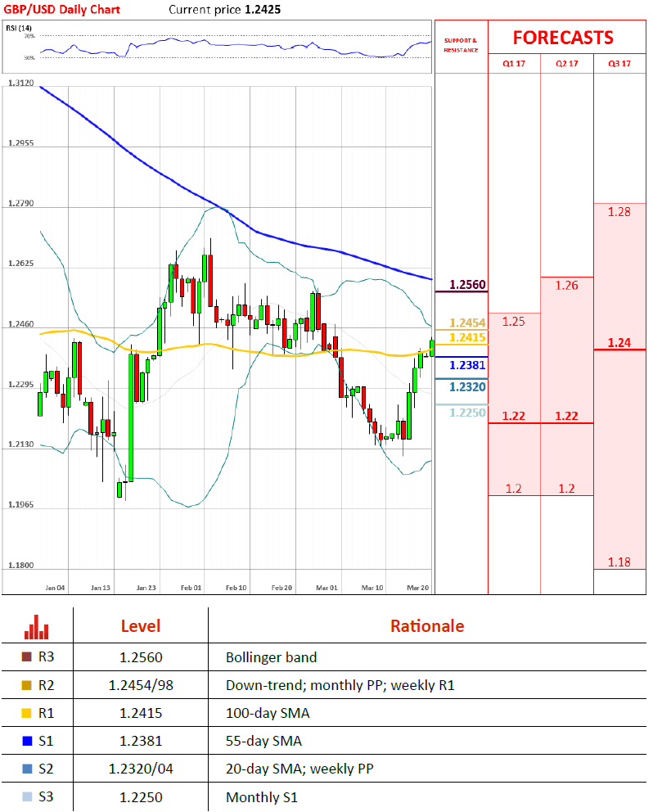Select the gold R2 square marker
Viewport: 653px width, 812px height.
pos(27,685)
